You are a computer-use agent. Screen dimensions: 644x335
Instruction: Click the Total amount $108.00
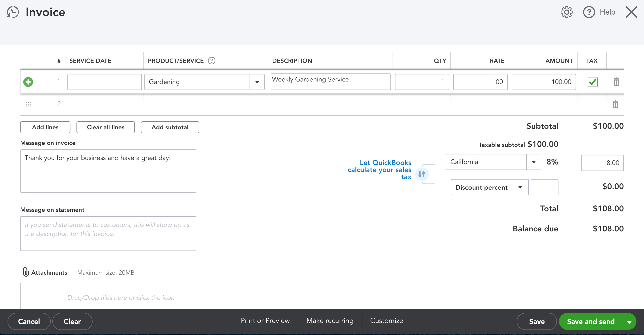pos(608,208)
